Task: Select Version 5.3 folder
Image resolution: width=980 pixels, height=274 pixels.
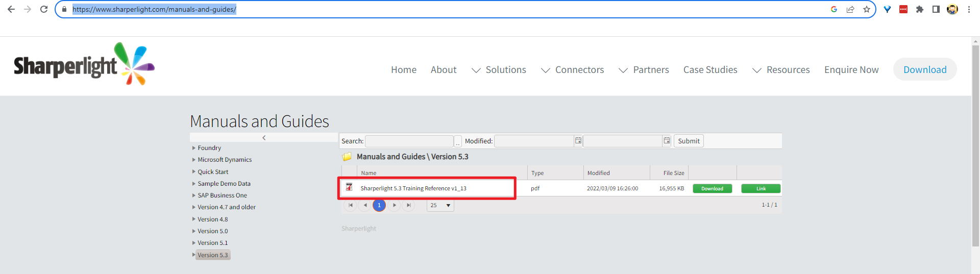Action: click(213, 255)
